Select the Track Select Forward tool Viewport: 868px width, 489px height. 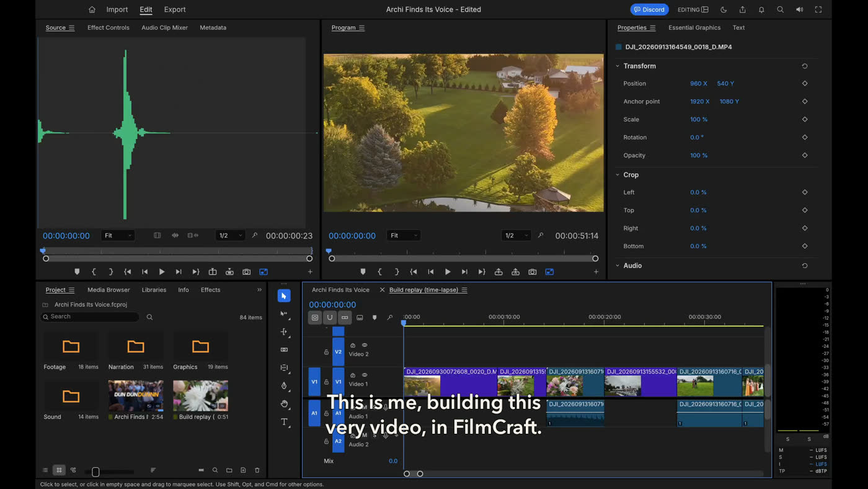pyautogui.click(x=284, y=314)
